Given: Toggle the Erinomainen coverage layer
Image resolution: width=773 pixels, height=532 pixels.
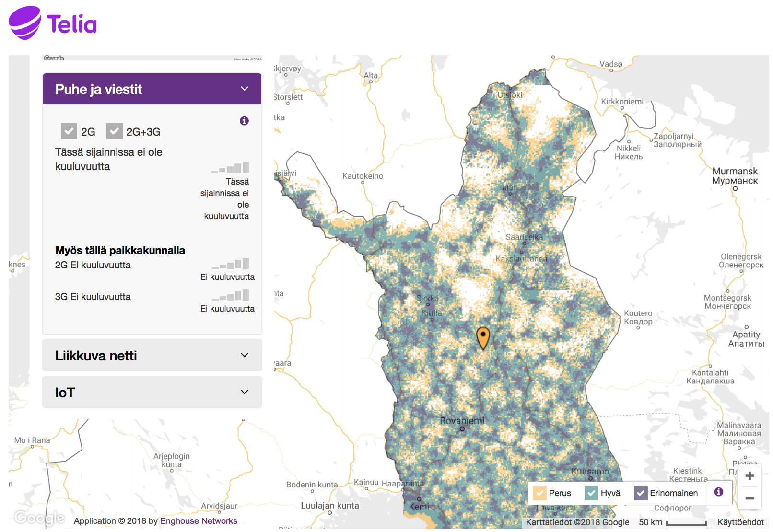Looking at the screenshot, I should pos(641,493).
